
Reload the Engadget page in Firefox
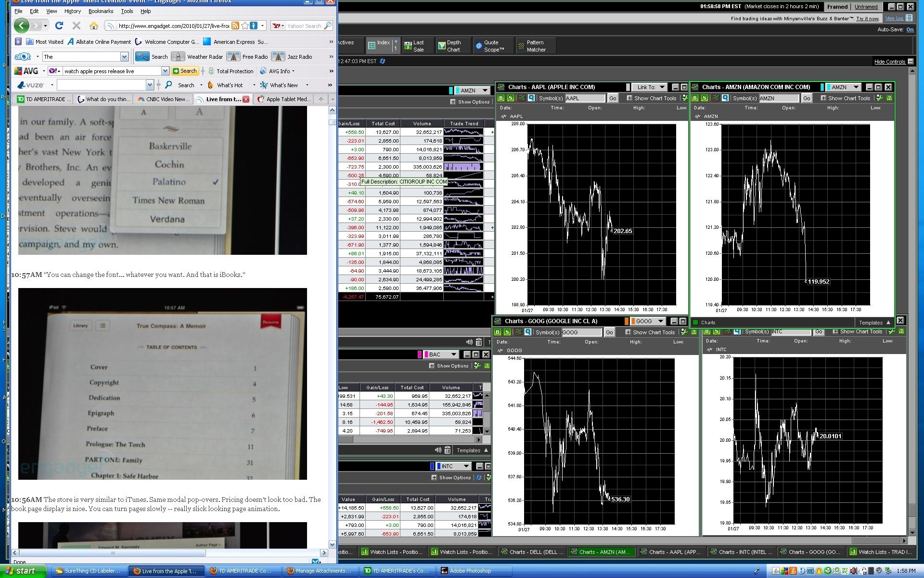click(x=59, y=26)
